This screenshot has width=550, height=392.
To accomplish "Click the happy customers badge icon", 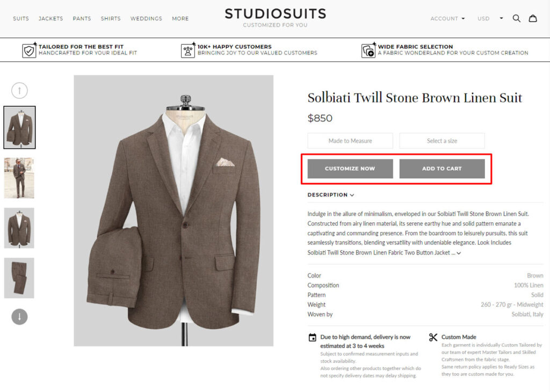I will pos(188,50).
